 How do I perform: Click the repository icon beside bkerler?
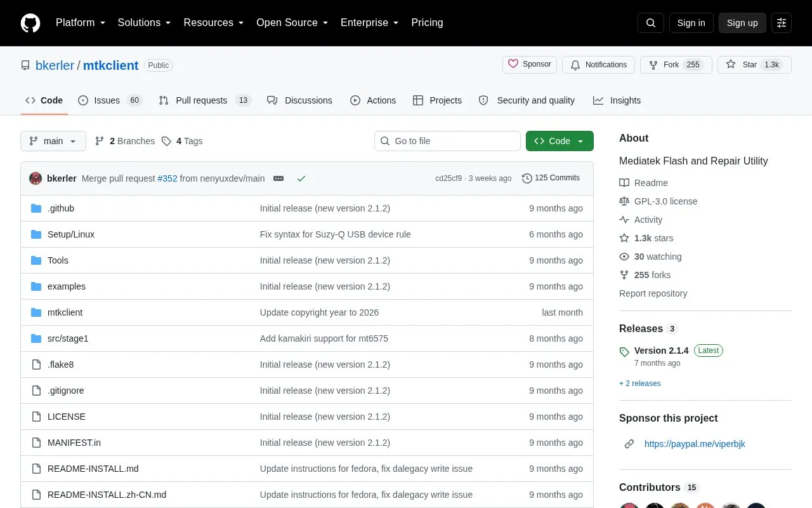click(25, 65)
